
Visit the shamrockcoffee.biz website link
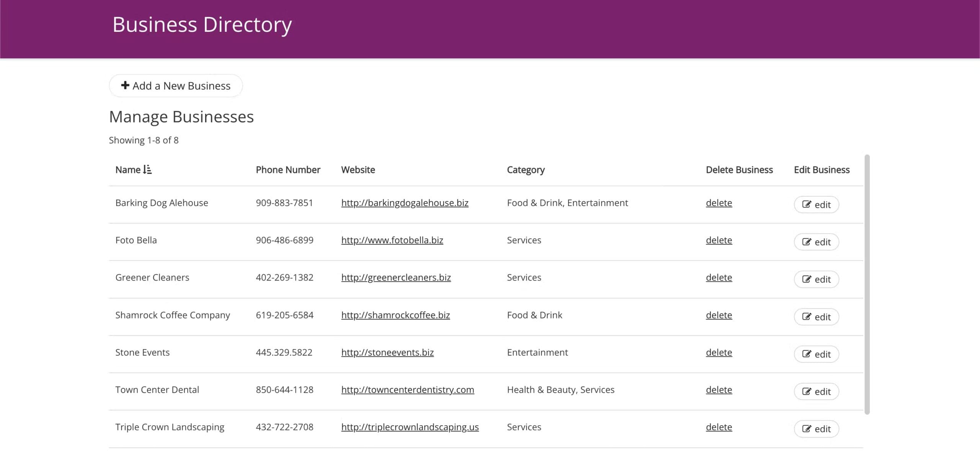pos(395,315)
